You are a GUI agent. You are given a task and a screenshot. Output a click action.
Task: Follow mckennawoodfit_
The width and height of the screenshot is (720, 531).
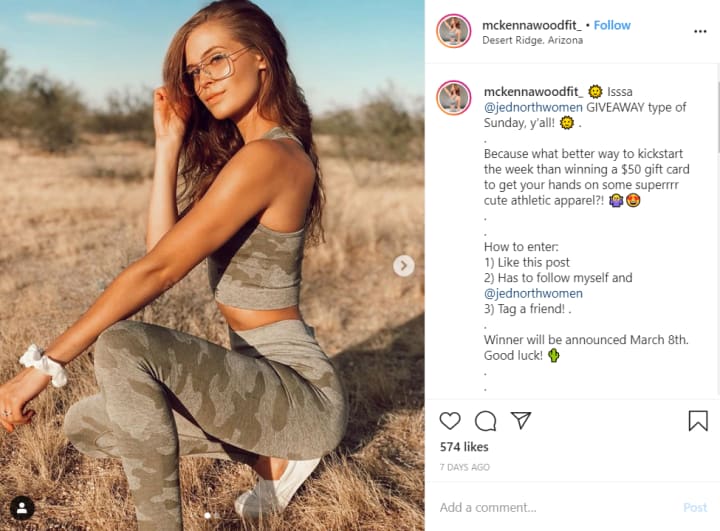pyautogui.click(x=612, y=25)
